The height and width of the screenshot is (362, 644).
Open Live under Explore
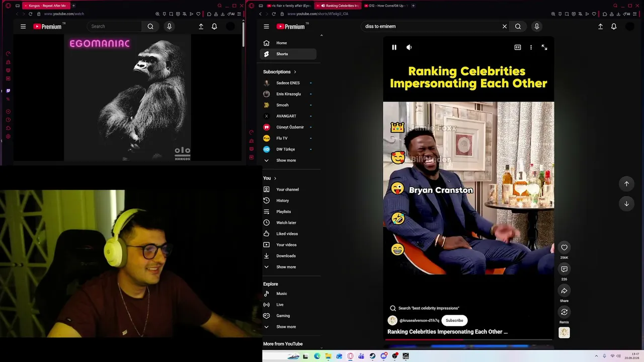pos(288,305)
